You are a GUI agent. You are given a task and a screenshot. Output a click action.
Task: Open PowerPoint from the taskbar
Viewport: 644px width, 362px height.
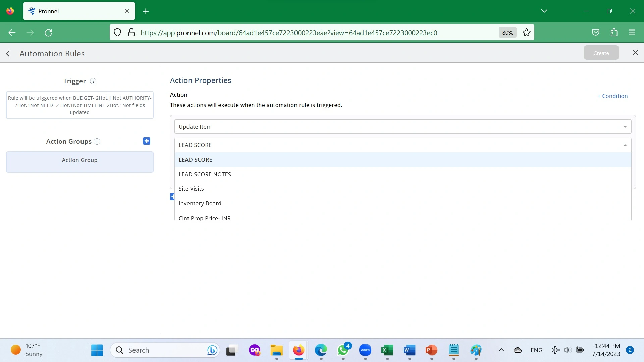click(x=432, y=350)
